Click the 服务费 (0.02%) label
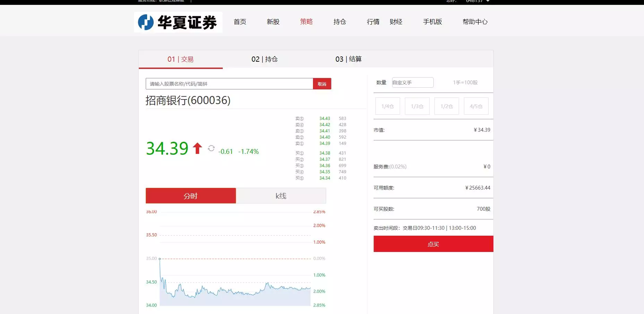 point(390,167)
